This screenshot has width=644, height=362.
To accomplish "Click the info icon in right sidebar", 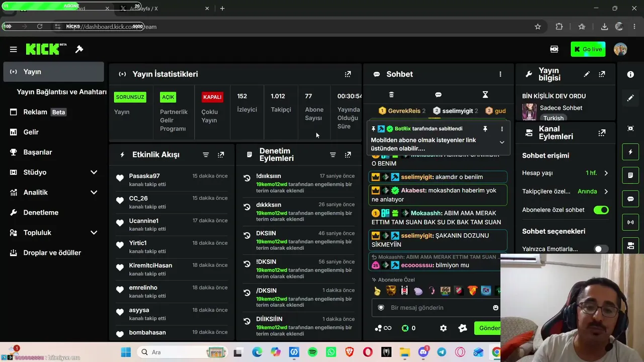I will (x=630, y=74).
